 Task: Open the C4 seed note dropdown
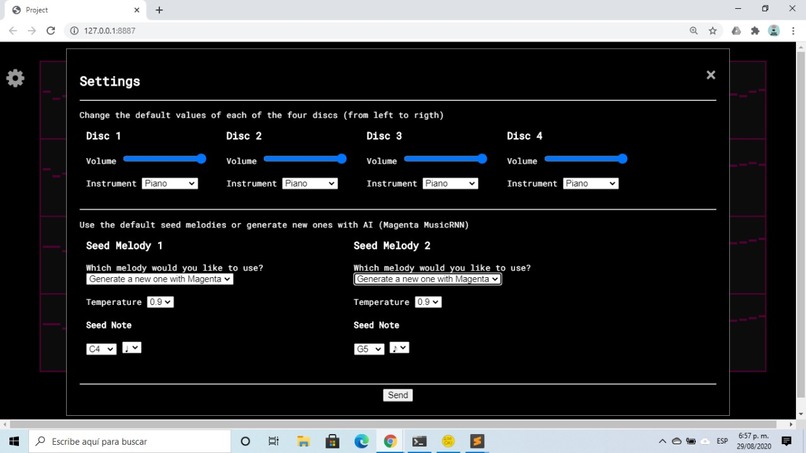101,349
